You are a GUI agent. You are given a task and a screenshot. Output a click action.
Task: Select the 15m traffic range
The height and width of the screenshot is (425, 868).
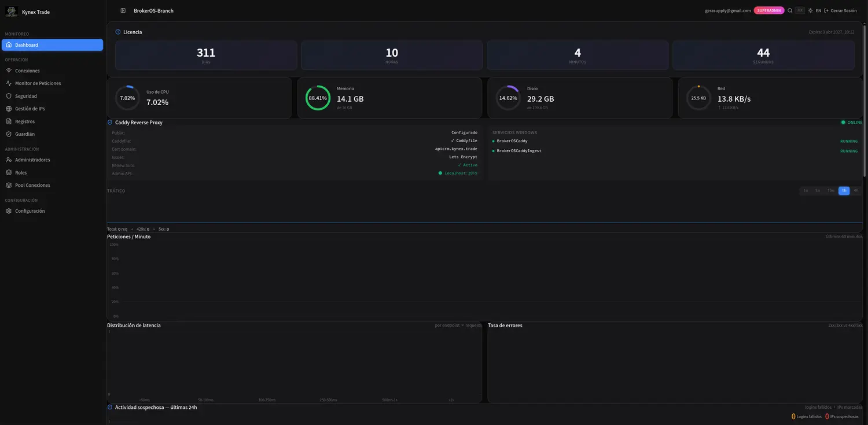[x=831, y=190]
